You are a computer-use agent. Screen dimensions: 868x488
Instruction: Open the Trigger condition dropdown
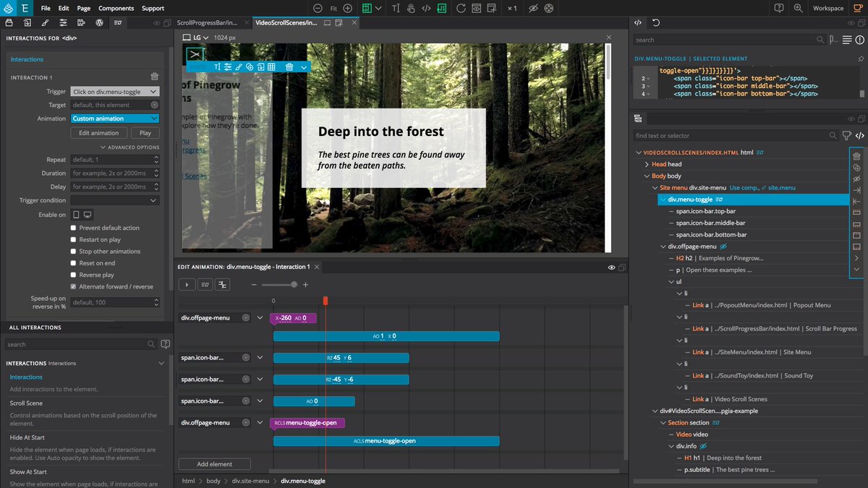point(115,200)
